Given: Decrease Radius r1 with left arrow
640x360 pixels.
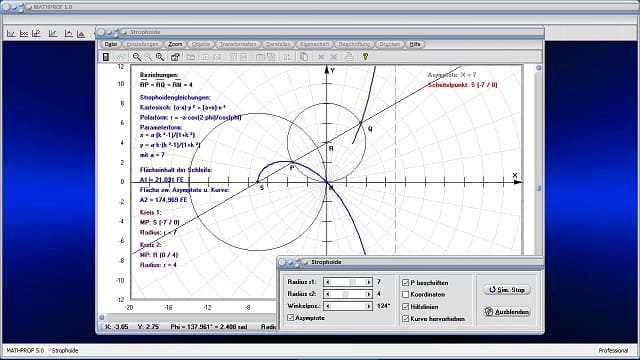Looking at the screenshot, I should [327, 282].
